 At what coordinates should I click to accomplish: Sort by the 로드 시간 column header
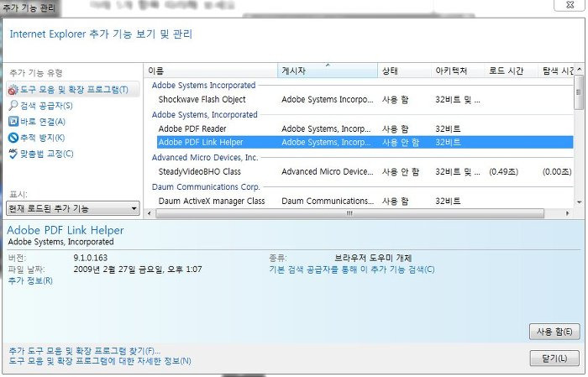coord(511,71)
